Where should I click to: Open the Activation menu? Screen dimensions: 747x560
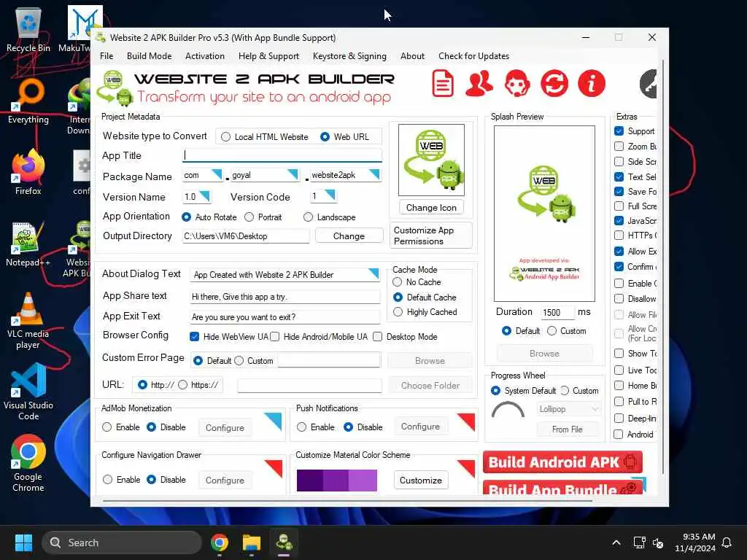pos(205,56)
